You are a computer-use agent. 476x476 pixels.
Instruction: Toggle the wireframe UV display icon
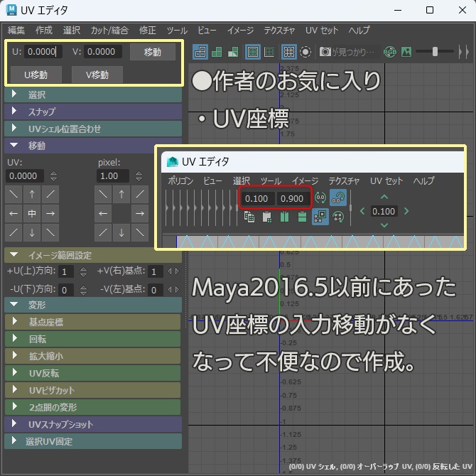click(x=200, y=52)
